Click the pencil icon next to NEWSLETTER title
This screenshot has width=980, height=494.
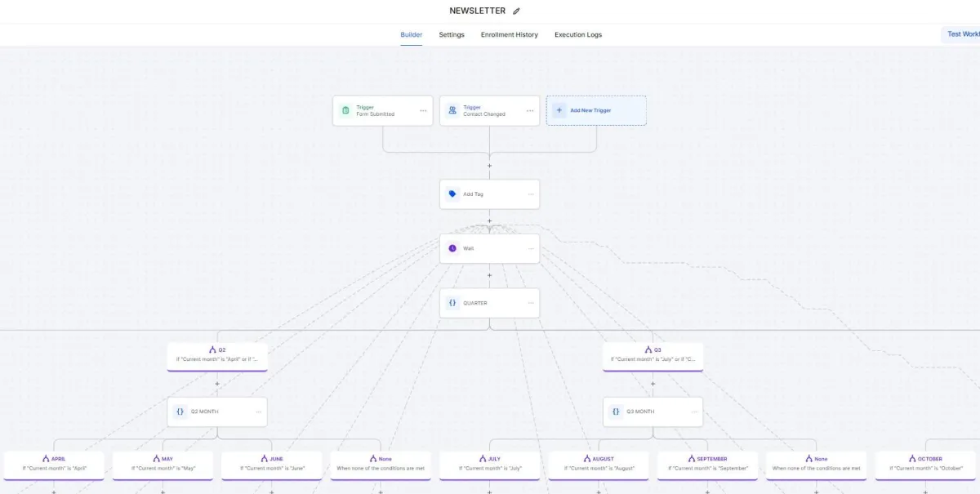516,11
